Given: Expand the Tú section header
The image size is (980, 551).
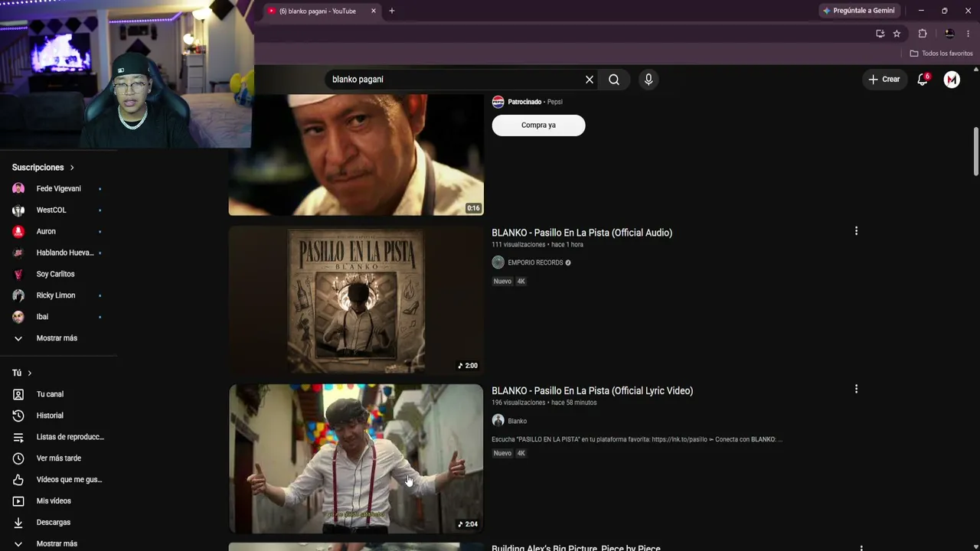Looking at the screenshot, I should [x=21, y=373].
